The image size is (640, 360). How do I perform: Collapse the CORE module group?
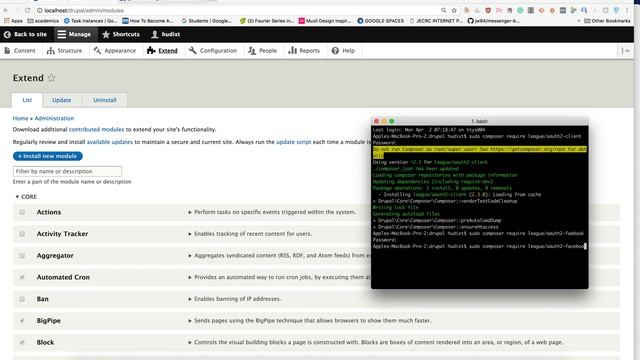(26, 197)
